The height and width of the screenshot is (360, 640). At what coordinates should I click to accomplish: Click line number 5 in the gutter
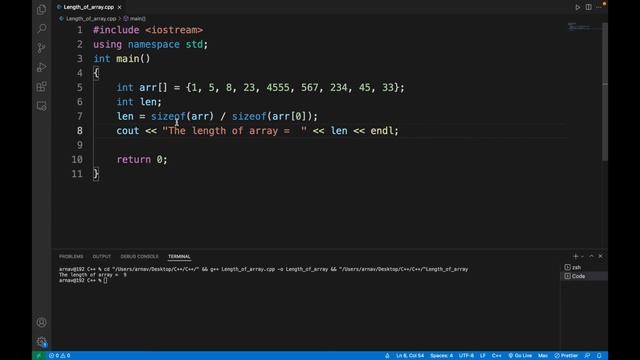80,87
